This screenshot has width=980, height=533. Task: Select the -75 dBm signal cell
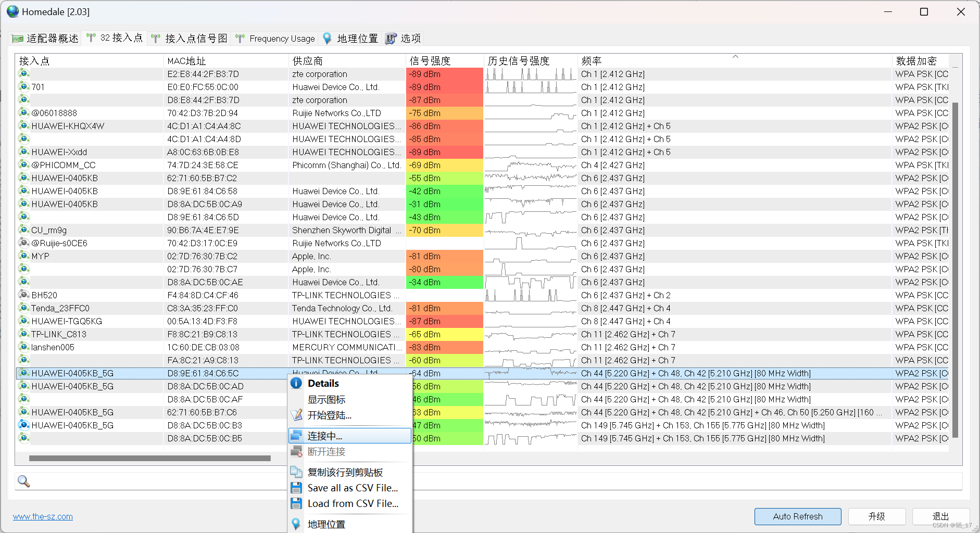tap(445, 113)
